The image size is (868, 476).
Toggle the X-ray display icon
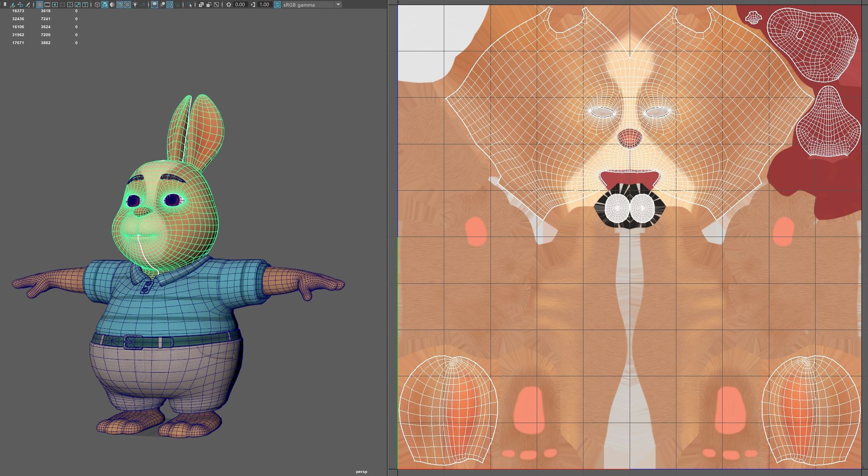201,5
